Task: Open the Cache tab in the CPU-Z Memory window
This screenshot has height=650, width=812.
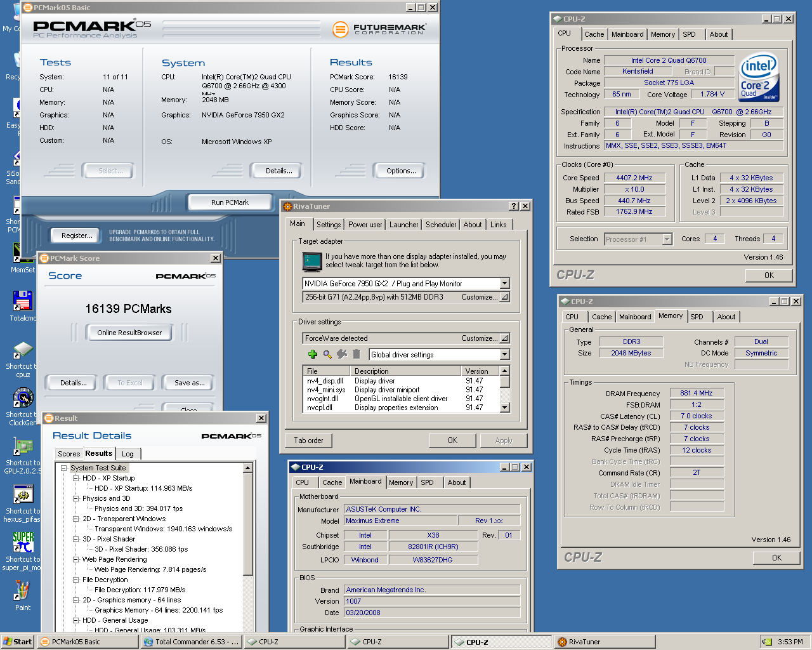Action: pos(601,317)
